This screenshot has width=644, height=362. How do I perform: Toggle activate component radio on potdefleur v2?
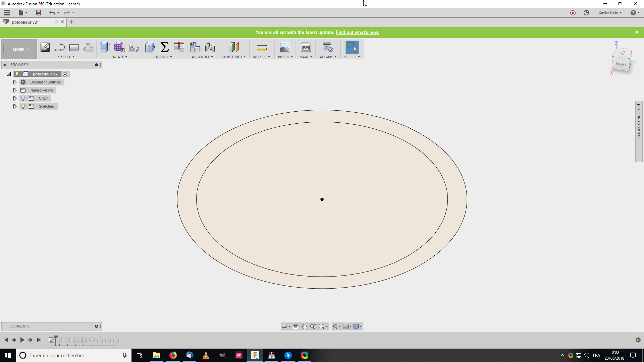[65, 74]
